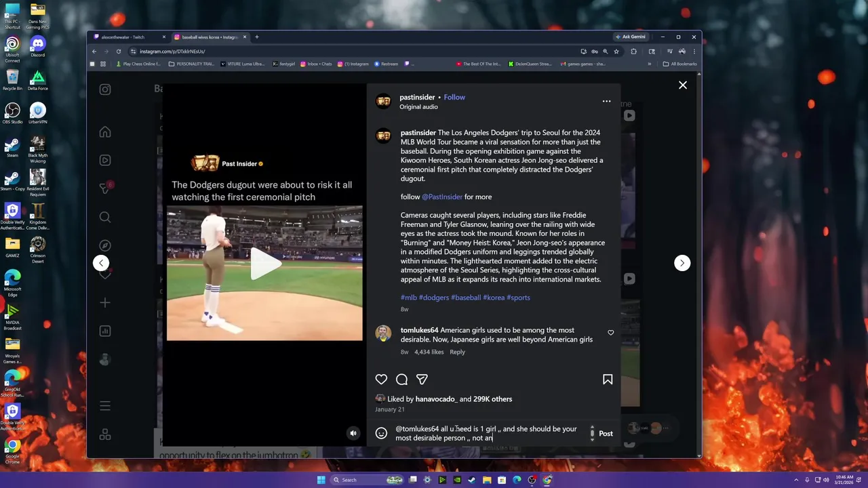Viewport: 868px width, 488px height.
Task: Like the post with the heart icon
Action: tap(382, 380)
